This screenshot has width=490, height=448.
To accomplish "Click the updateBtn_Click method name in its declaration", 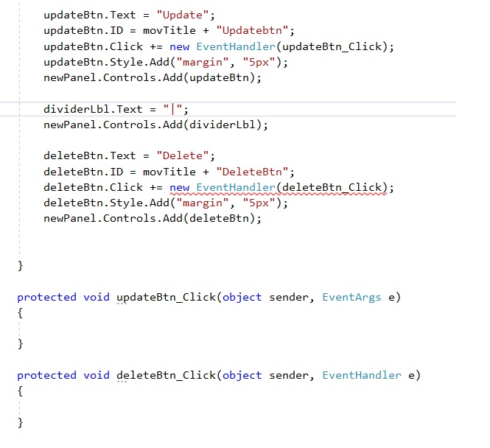I will (167, 297).
